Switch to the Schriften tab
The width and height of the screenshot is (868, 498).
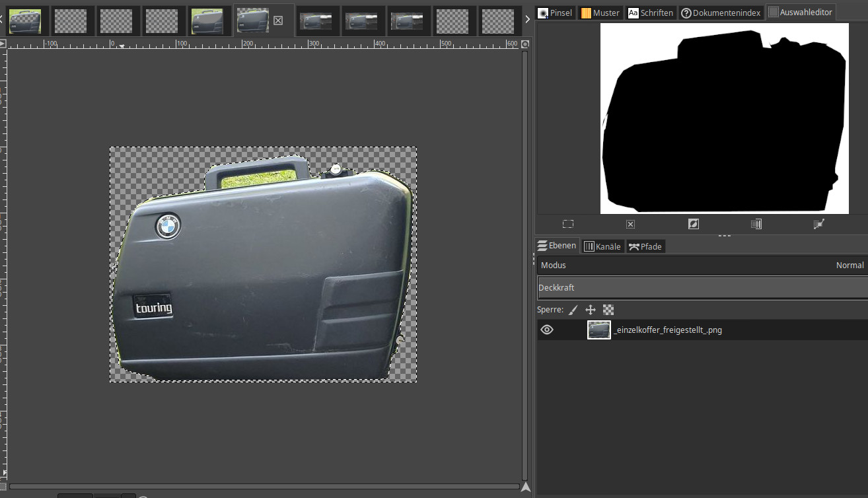[651, 13]
